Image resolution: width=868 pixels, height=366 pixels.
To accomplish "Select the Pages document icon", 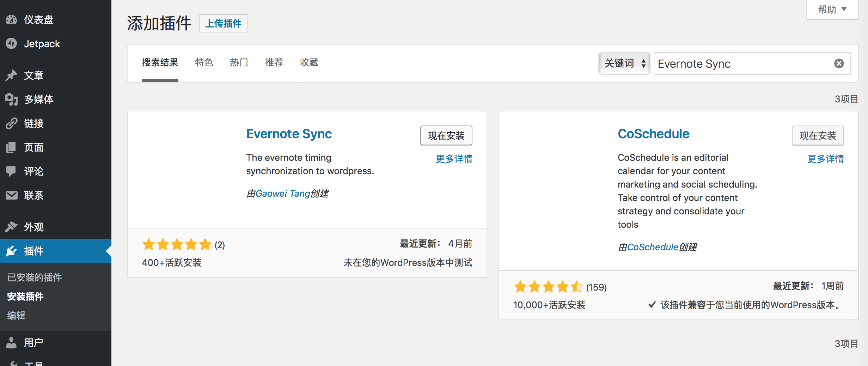I will pos(11,147).
